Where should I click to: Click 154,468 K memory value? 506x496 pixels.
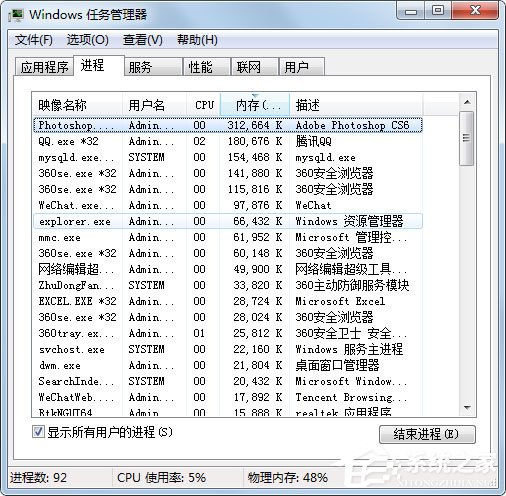coord(255,157)
